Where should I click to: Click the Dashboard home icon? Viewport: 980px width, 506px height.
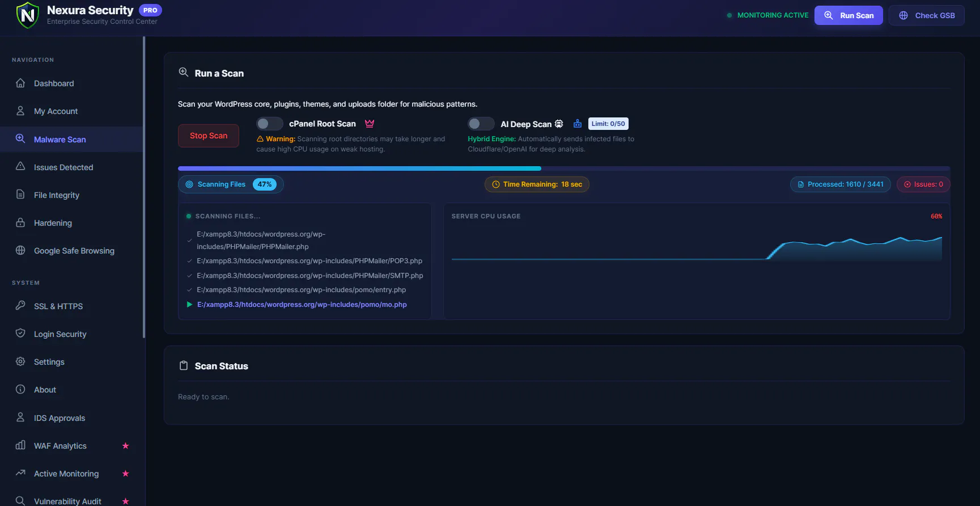[x=20, y=83]
